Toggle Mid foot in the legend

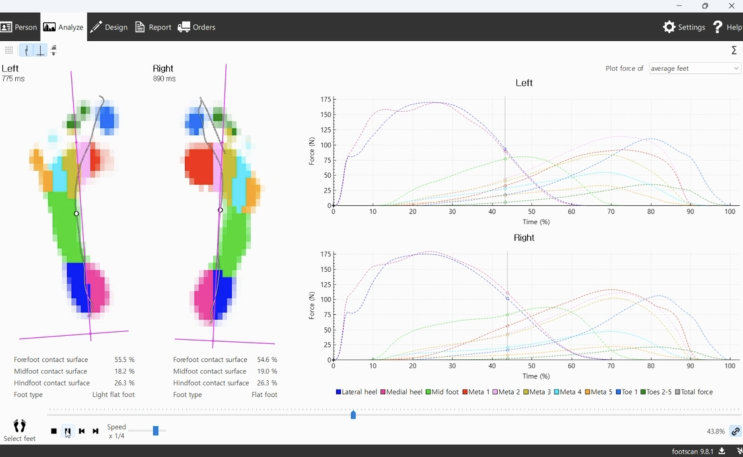442,392
